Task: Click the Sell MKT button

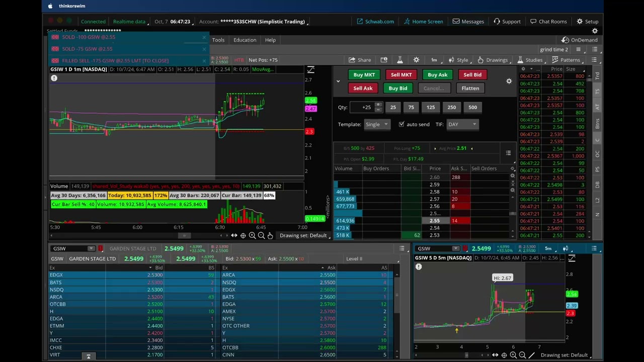Action: pyautogui.click(x=401, y=74)
